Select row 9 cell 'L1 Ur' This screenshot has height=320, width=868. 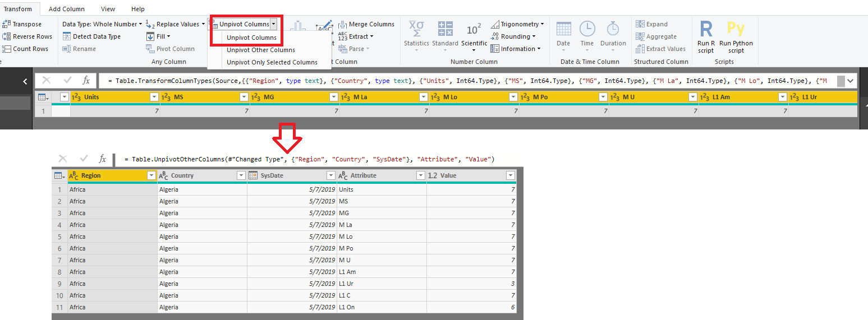pos(382,284)
